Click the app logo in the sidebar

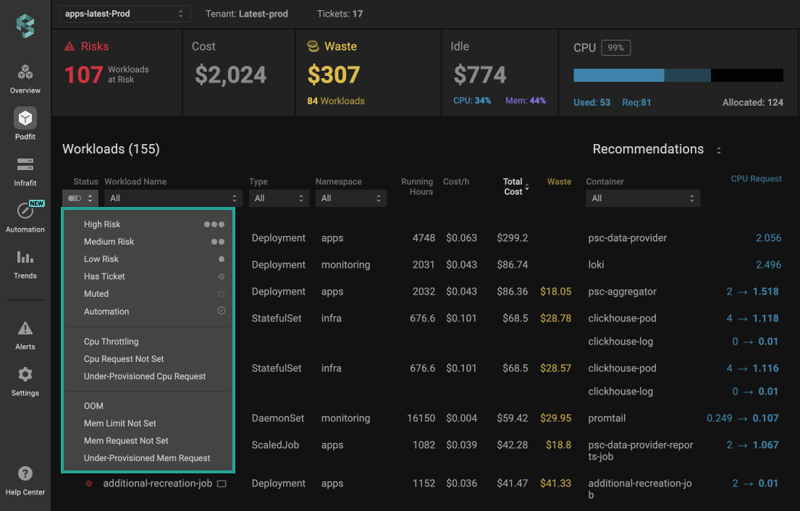pyautogui.click(x=25, y=25)
